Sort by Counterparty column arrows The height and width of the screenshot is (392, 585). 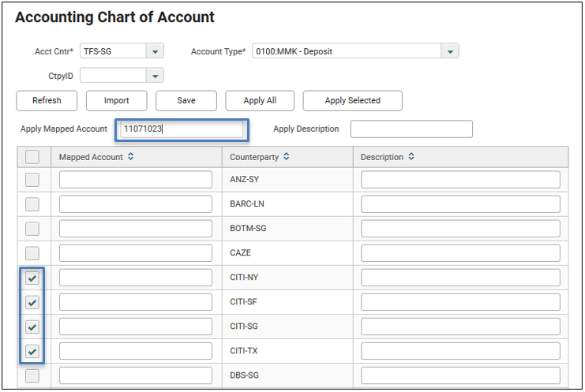[286, 156]
